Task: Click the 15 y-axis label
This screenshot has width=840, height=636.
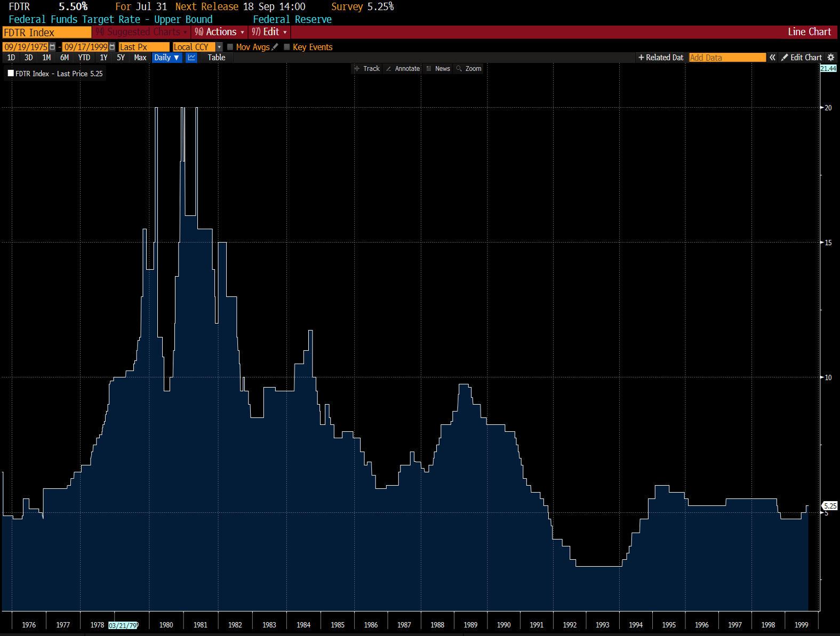Action: [828, 243]
